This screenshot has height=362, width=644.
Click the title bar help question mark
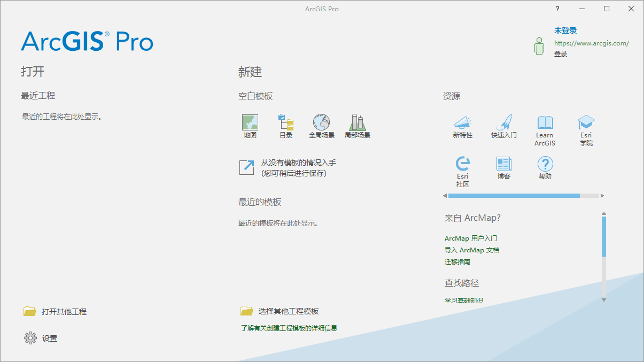[x=557, y=9]
